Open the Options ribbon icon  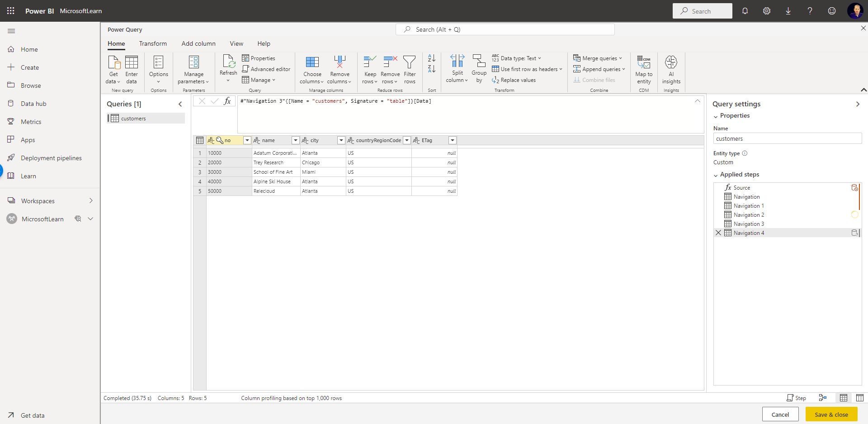[158, 62]
